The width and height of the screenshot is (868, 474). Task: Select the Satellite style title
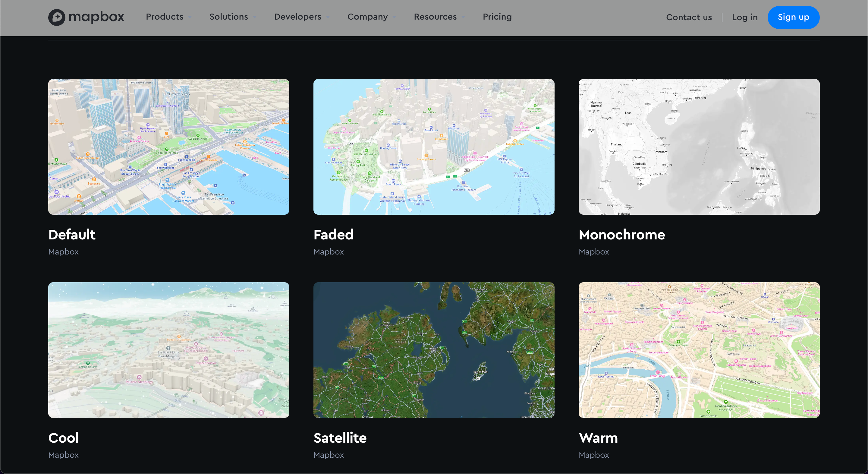tap(340, 438)
